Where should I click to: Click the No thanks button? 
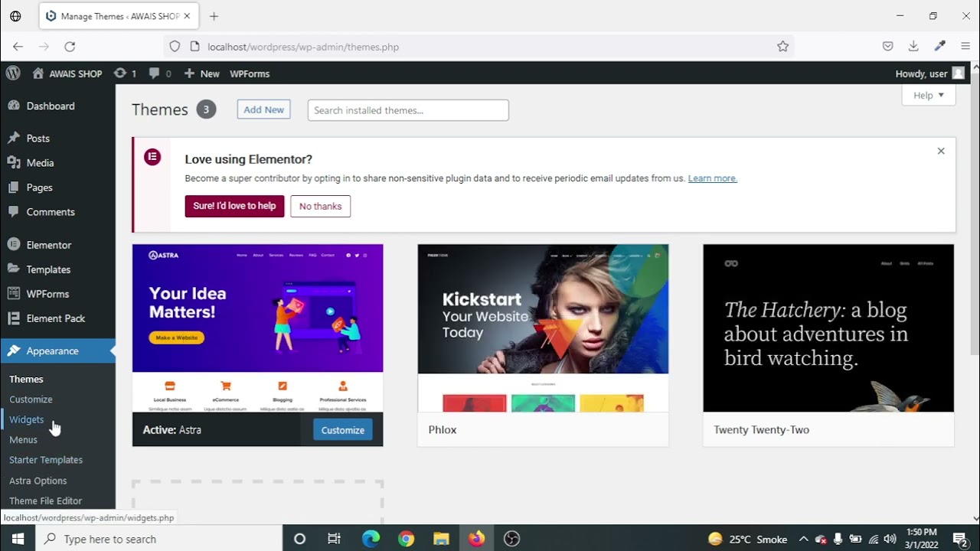tap(320, 206)
